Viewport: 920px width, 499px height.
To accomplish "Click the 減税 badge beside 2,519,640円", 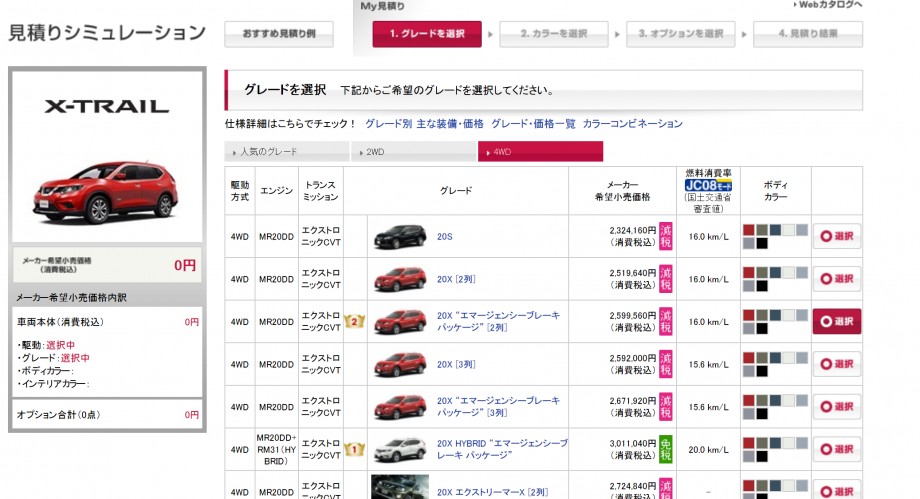I will coord(665,279).
